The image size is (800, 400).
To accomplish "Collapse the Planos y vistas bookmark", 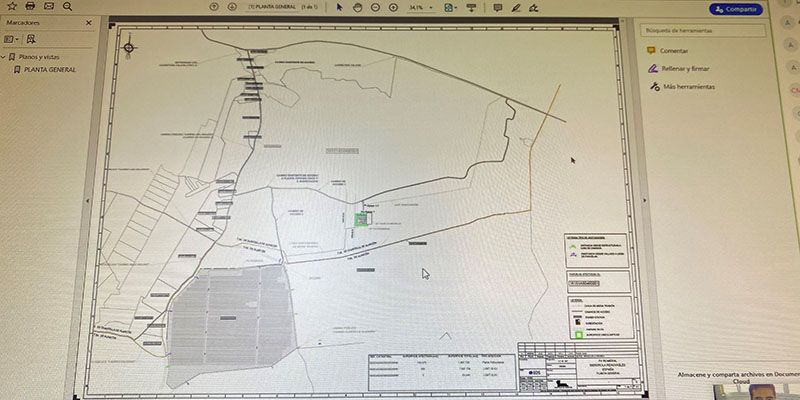I will (x=5, y=58).
